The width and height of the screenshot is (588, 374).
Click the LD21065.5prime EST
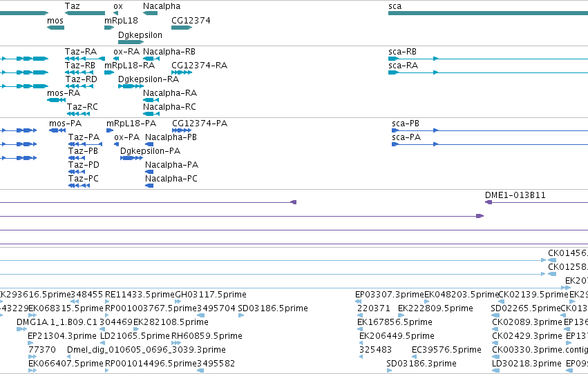pyautogui.click(x=102, y=343)
